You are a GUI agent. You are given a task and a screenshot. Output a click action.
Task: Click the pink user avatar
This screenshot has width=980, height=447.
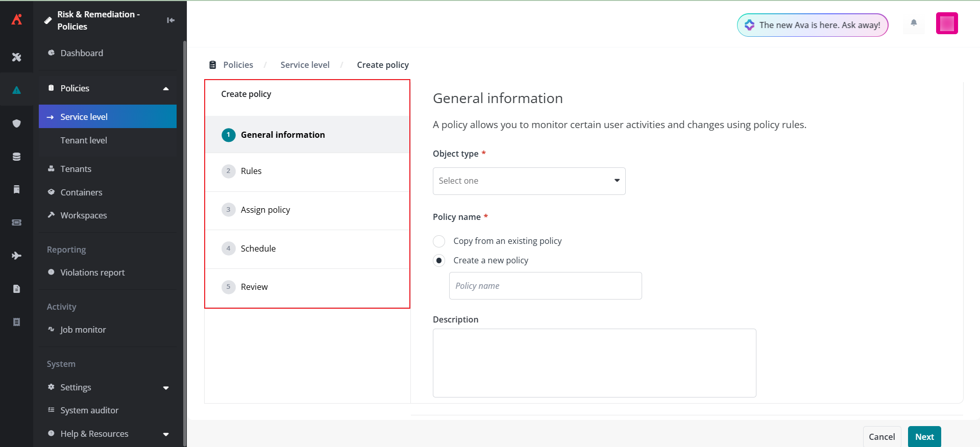946,23
